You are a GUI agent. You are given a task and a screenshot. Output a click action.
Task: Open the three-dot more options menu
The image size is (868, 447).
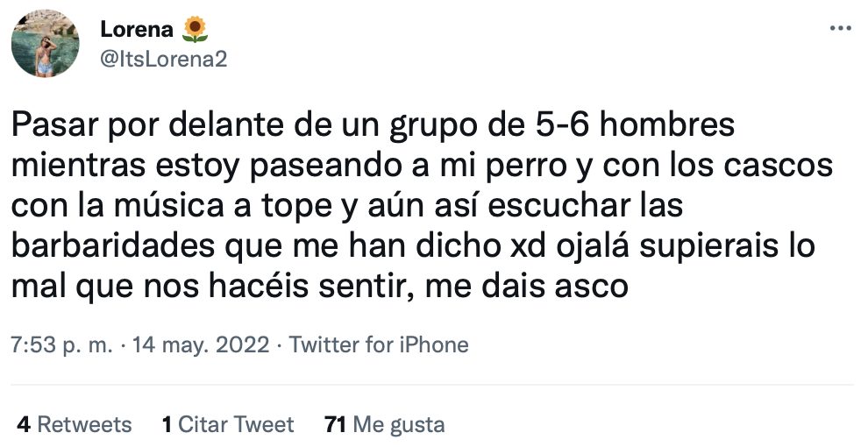point(840,29)
